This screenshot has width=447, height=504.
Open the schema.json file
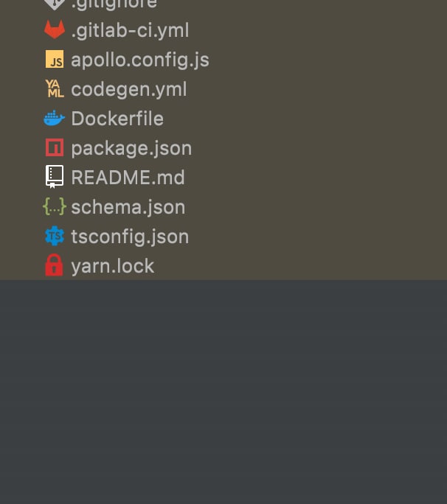click(128, 207)
